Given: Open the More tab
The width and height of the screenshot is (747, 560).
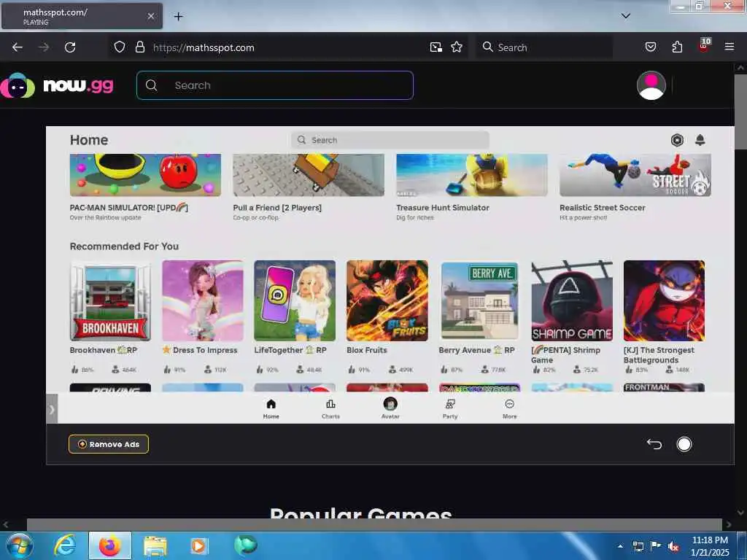Looking at the screenshot, I should (509, 408).
